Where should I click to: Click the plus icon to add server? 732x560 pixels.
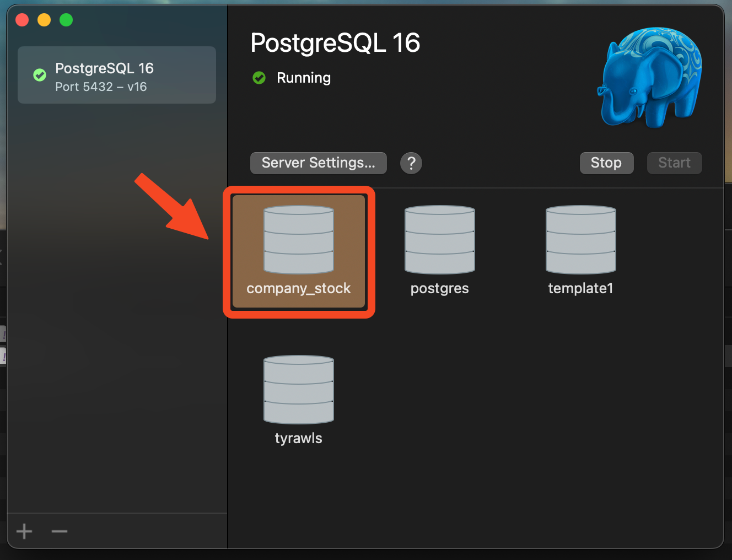point(24,531)
